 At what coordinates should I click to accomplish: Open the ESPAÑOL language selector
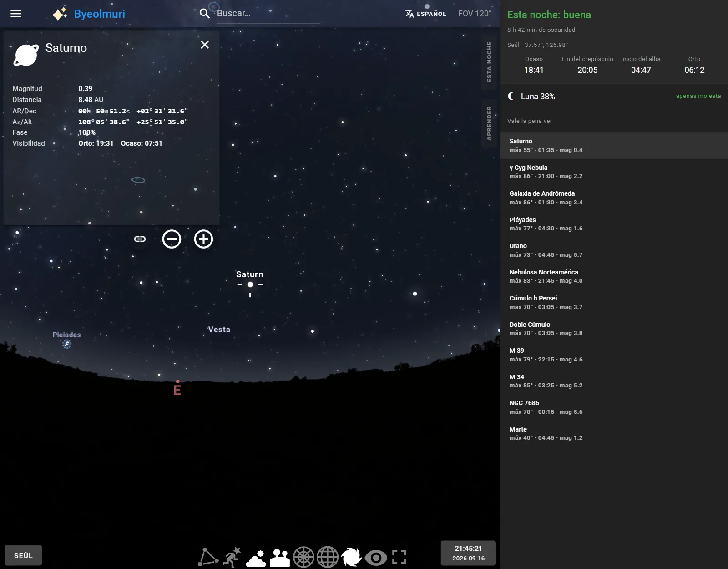point(425,14)
